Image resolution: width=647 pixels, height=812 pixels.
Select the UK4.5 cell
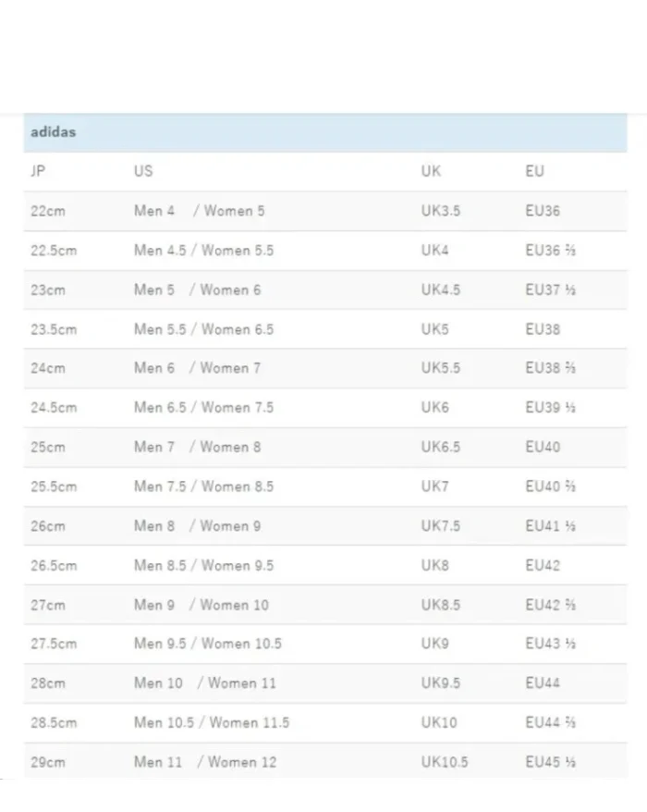click(x=441, y=290)
